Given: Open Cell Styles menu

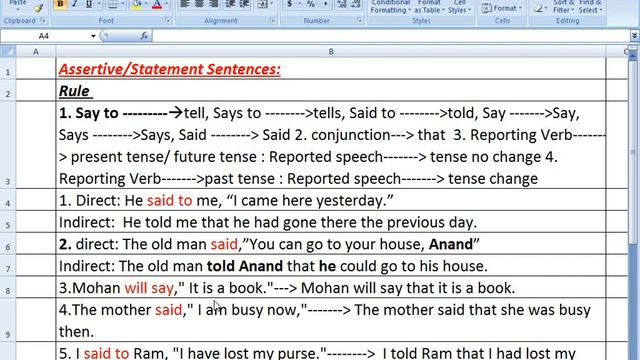Looking at the screenshot, I should pos(459,7).
